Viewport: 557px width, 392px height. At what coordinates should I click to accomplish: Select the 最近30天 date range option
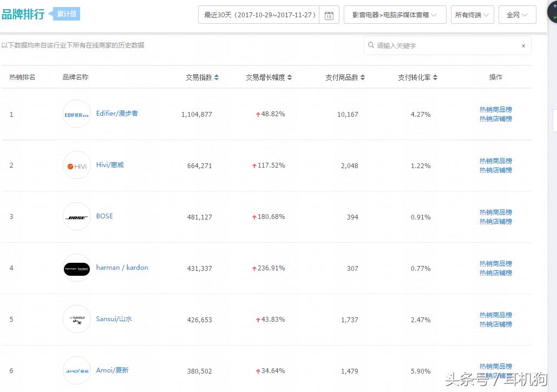point(258,15)
